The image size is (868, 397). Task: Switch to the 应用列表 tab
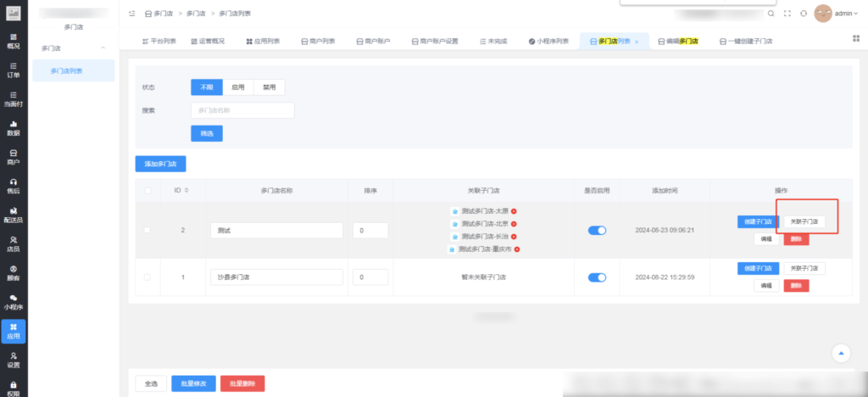(x=263, y=42)
